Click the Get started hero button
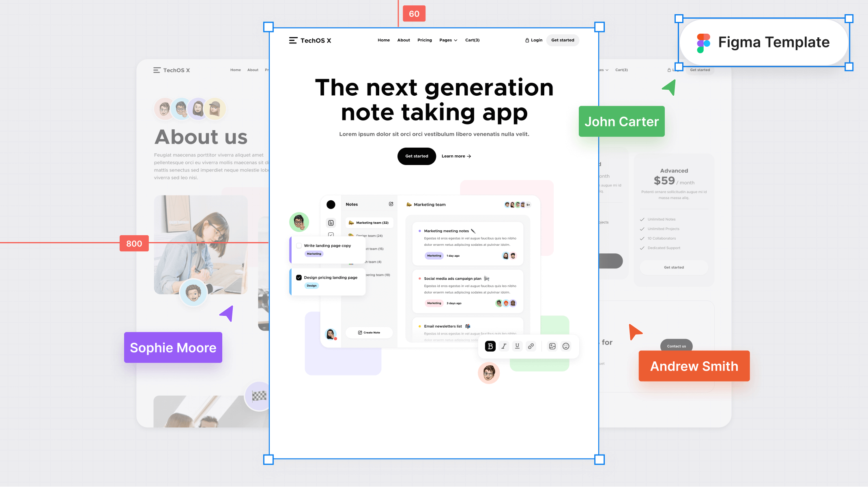868x487 pixels. click(x=416, y=156)
